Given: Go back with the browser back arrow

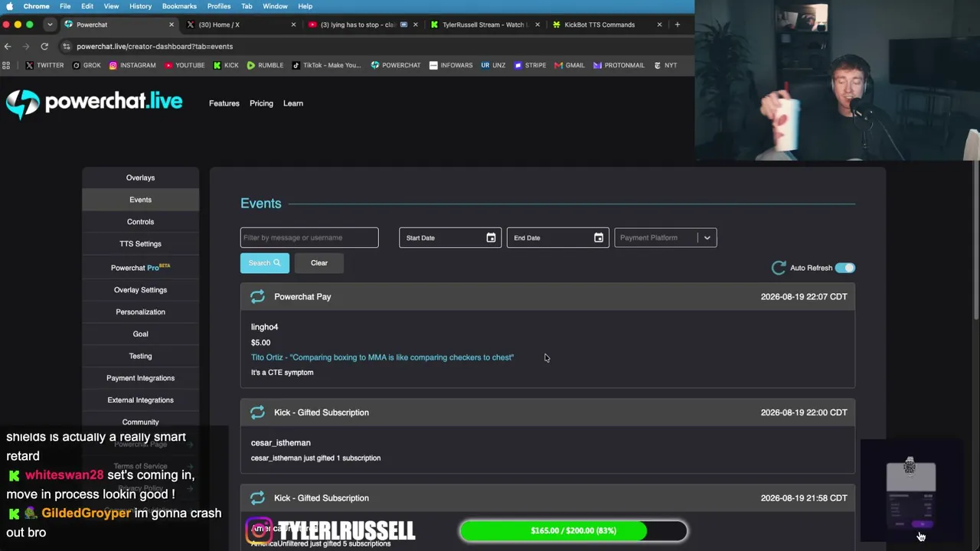Looking at the screenshot, I should (x=8, y=47).
